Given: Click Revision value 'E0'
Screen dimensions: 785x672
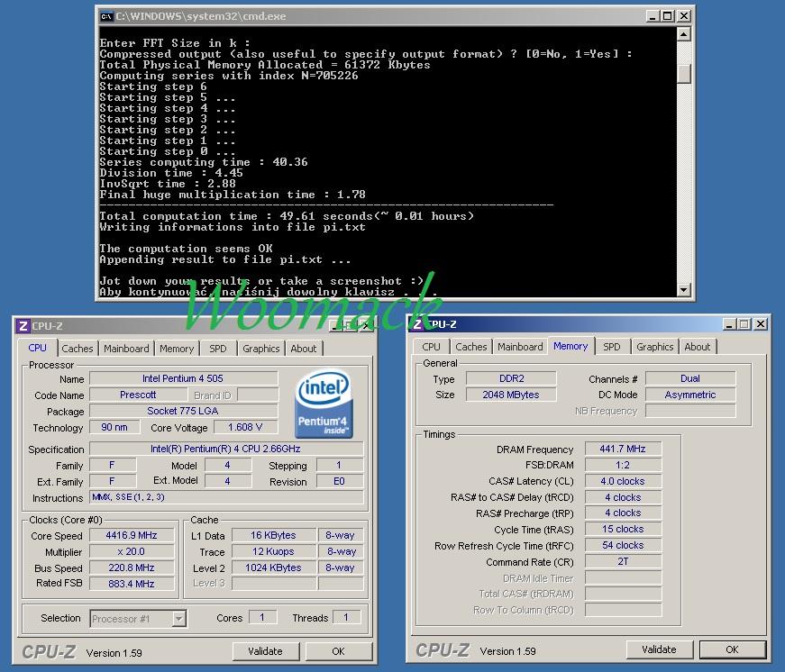Looking at the screenshot, I should tap(340, 481).
